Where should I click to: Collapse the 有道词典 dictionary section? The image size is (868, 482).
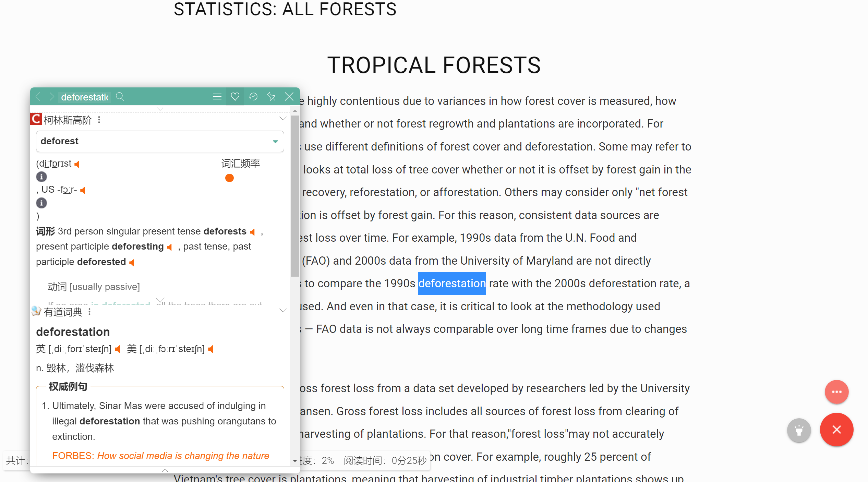(283, 311)
